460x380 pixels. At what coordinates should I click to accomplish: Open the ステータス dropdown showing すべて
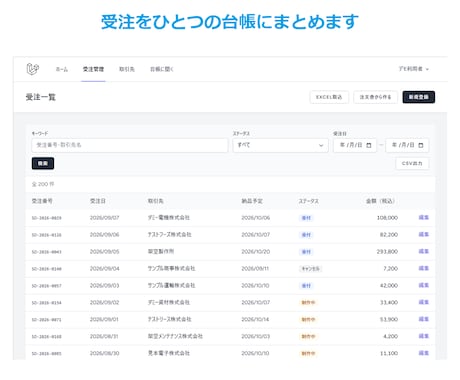[x=280, y=145]
